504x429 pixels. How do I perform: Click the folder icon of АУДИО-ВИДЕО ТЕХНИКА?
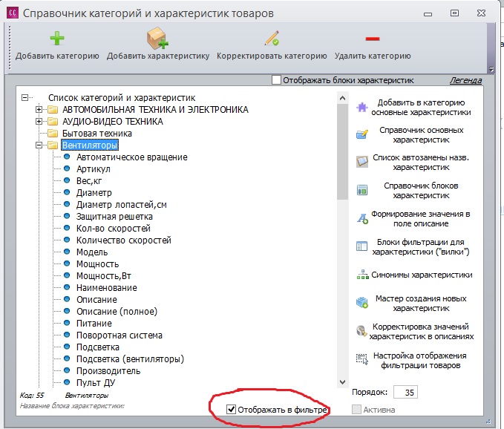coord(53,121)
